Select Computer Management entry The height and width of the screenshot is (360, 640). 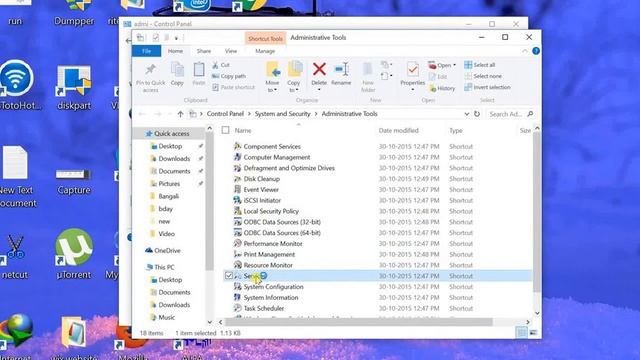click(277, 157)
